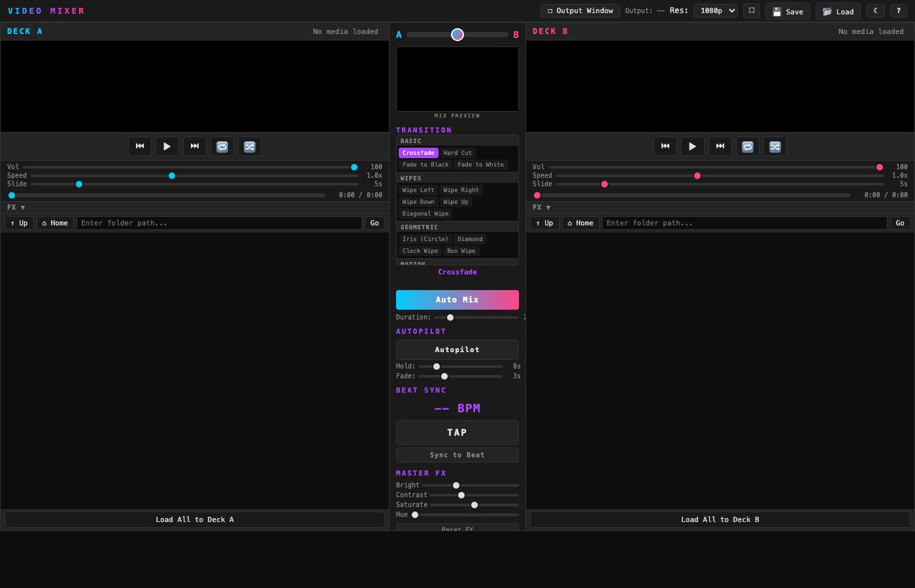Toggle loop playback on Deck A

click(x=222, y=146)
